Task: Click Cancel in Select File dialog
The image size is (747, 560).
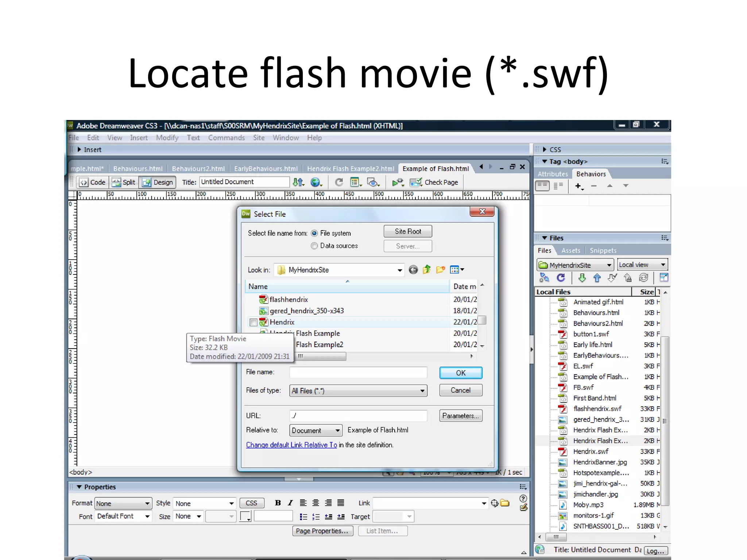Action: (x=461, y=390)
